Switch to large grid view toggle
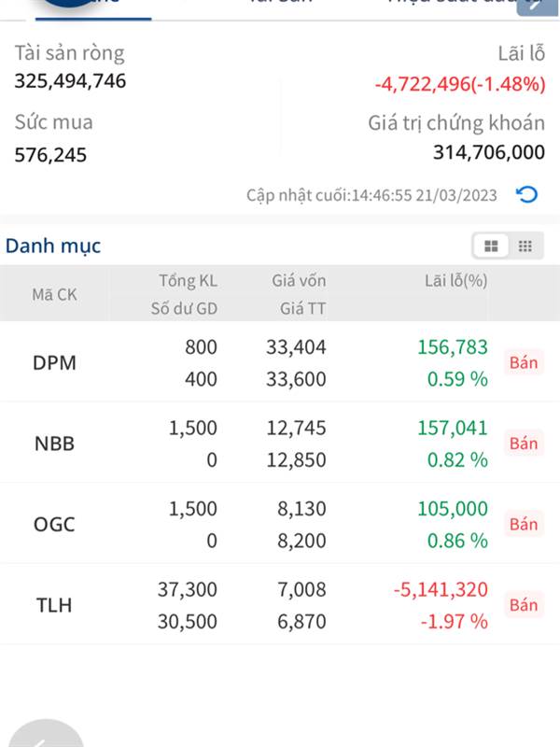 coord(491,247)
